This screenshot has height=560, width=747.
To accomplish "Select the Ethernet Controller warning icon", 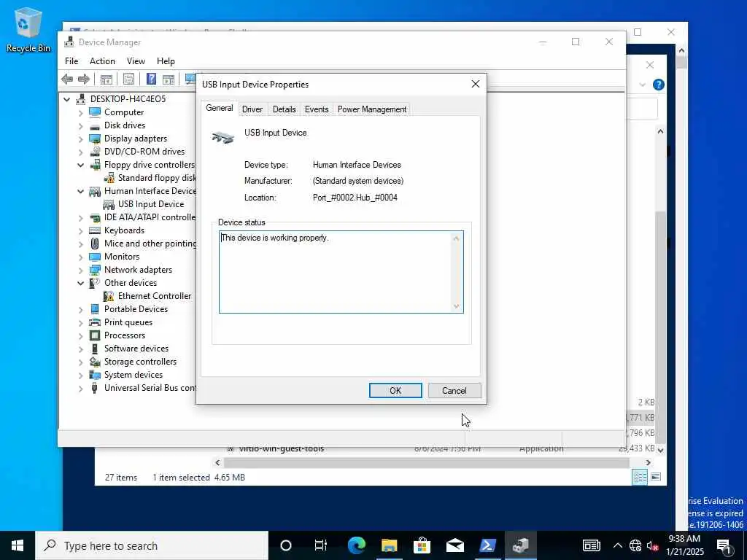I will pyautogui.click(x=109, y=296).
